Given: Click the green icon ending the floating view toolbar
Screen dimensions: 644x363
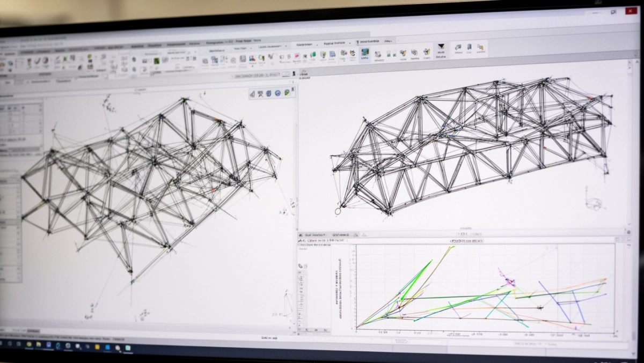Looking at the screenshot, I should [287, 92].
